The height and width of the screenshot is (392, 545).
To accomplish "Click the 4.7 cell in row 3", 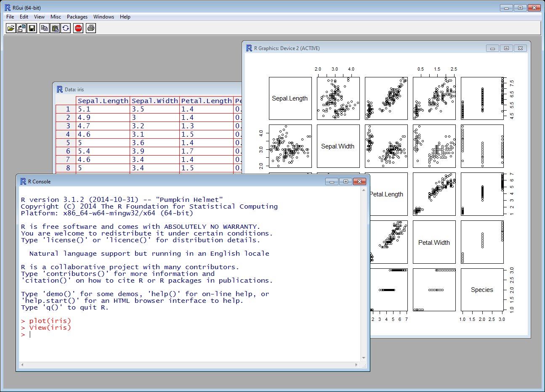I will [103, 126].
